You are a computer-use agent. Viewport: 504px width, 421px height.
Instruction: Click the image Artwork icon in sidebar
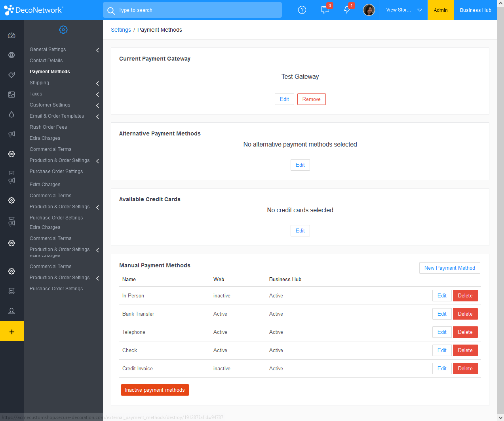(x=11, y=94)
